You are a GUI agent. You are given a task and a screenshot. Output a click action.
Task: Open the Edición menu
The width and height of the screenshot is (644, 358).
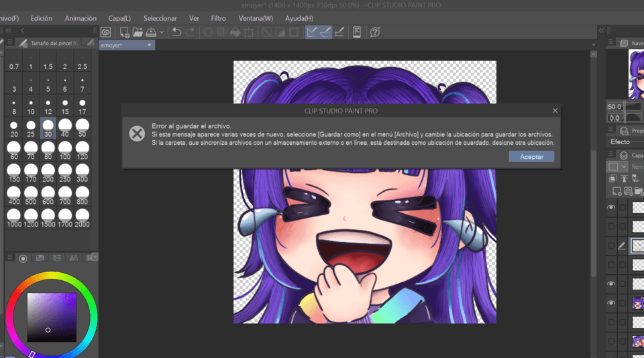tap(42, 19)
